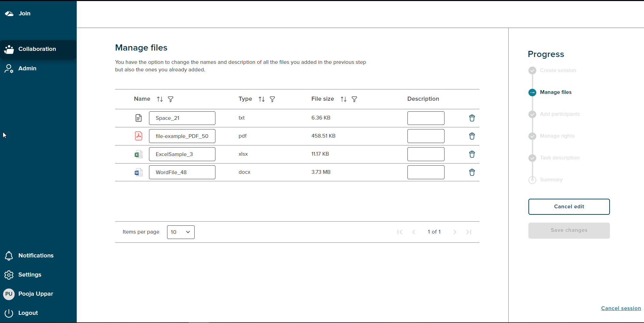The height and width of the screenshot is (323, 644).
Task: Go to the last page of files
Action: 469,232
